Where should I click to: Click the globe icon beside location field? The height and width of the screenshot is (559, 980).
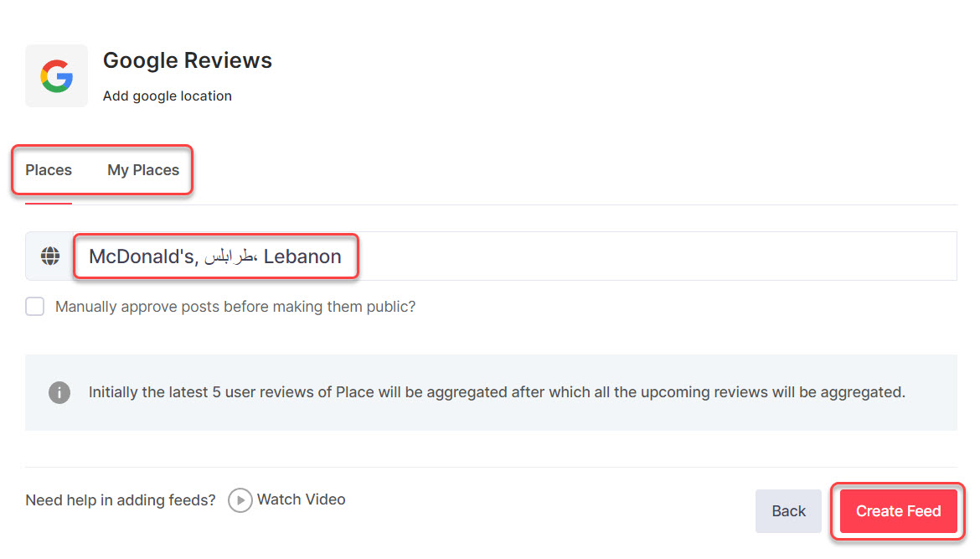point(50,256)
